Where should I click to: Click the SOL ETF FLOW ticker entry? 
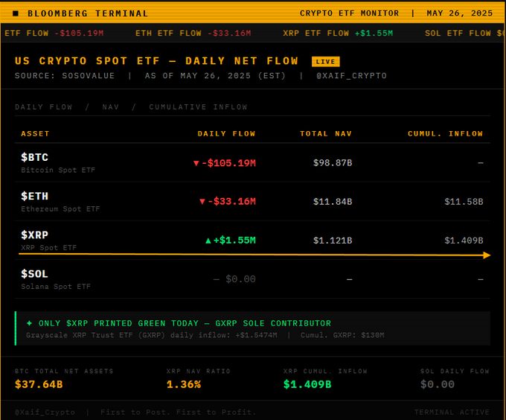coord(464,34)
